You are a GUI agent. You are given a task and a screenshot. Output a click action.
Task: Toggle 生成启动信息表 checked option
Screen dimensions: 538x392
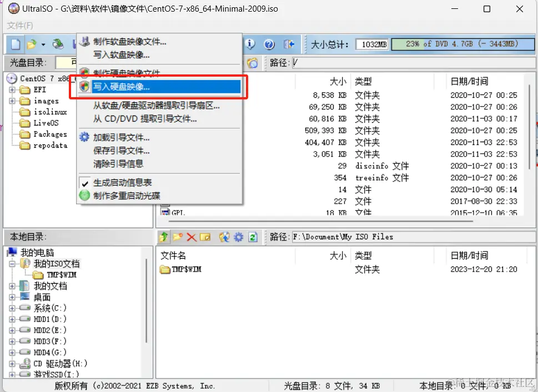tap(159, 183)
